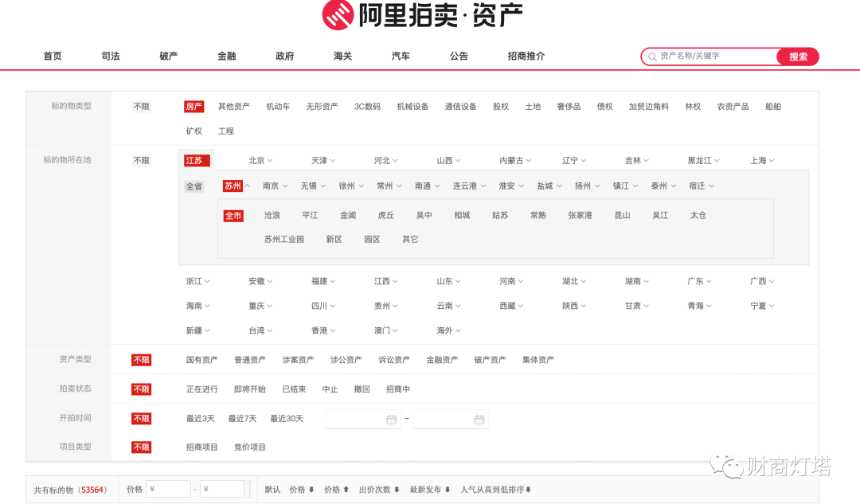This screenshot has height=504, width=860.
Task: Open 政府 navigation tab
Action: pos(285,56)
